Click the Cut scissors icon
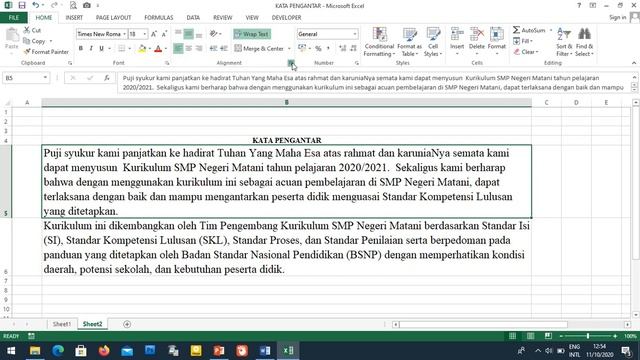Screen dimensions: 640x360 click(27, 30)
